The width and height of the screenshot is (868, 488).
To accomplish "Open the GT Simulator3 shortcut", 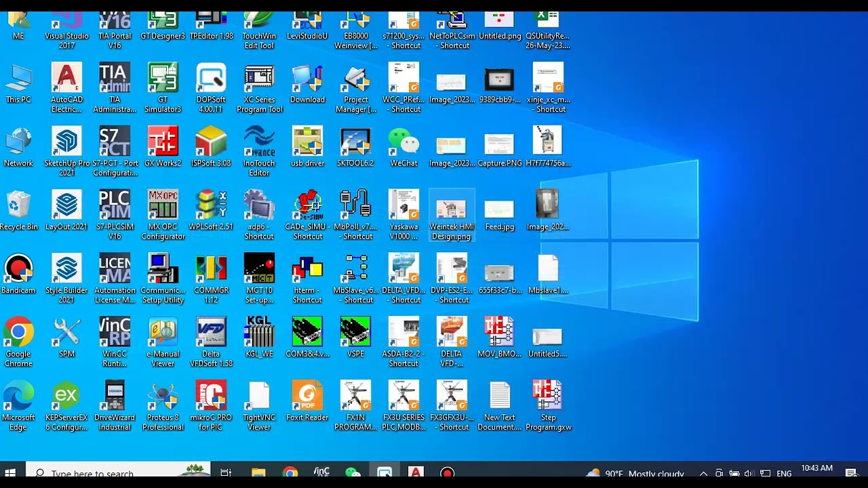I will click(x=163, y=88).
